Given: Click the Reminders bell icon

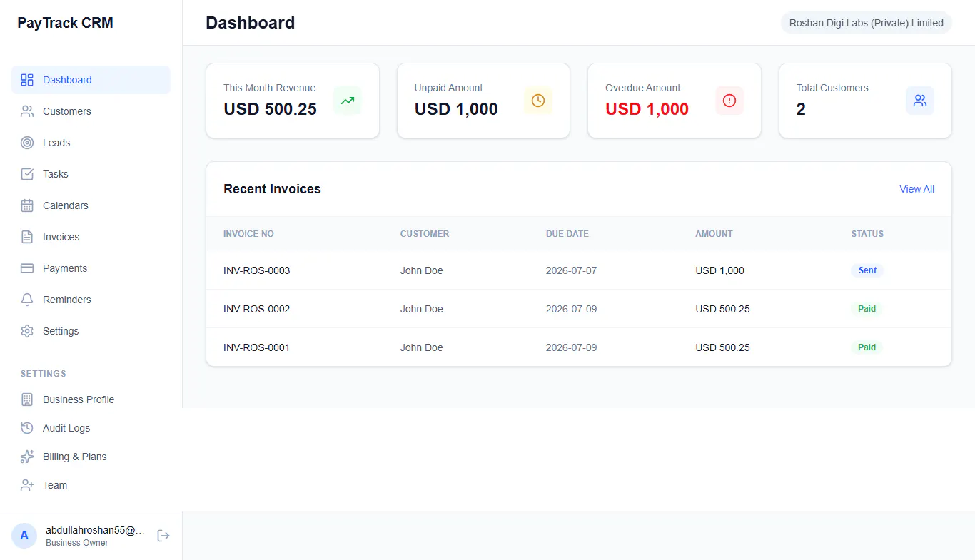Looking at the screenshot, I should (27, 300).
